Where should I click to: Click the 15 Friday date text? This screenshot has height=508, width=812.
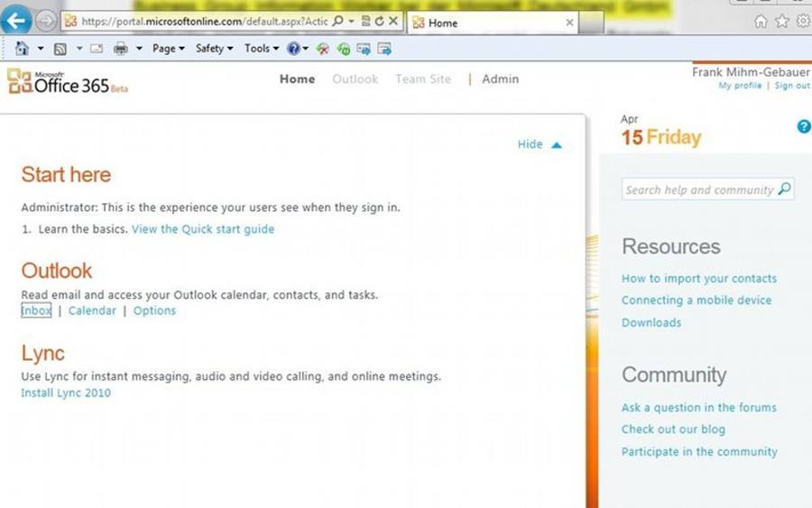coord(661,137)
